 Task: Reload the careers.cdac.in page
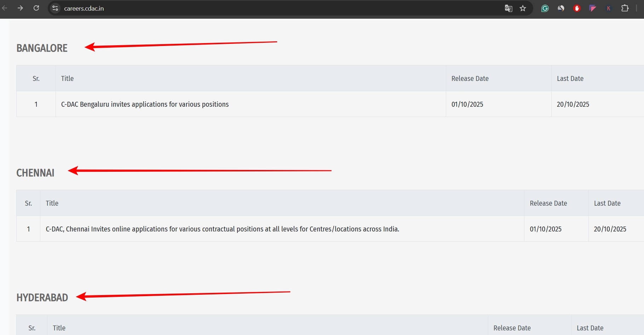click(x=36, y=8)
